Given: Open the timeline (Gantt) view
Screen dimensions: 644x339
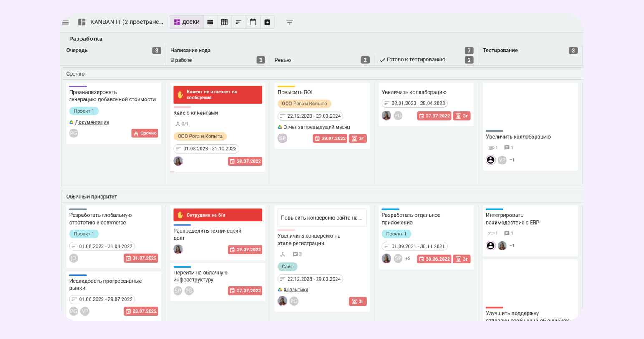Looking at the screenshot, I should 239,22.
